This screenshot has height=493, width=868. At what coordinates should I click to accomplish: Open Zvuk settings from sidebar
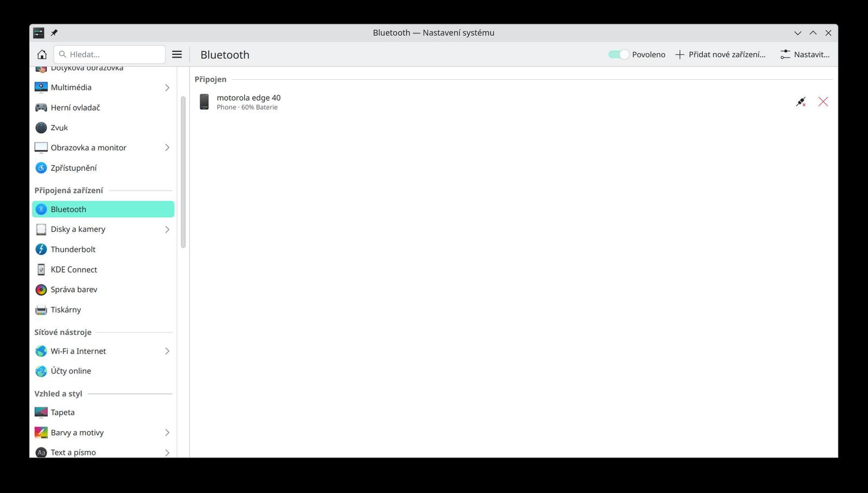(59, 128)
